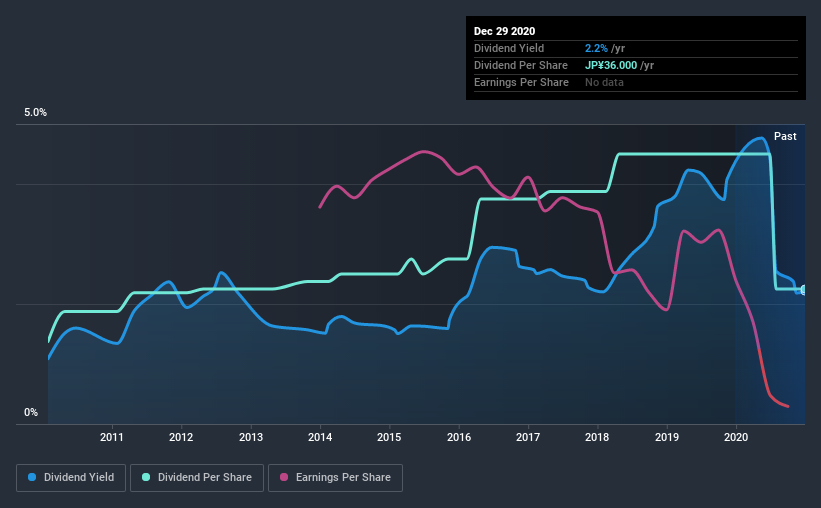The width and height of the screenshot is (821, 508).
Task: Click the Dec 29 2020 tooltip date
Action: coord(504,31)
